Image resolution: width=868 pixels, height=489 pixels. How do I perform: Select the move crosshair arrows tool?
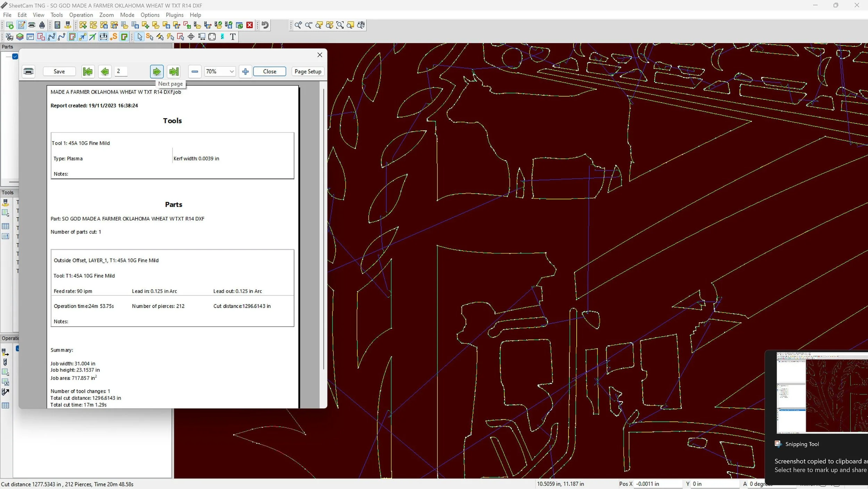coord(191,37)
